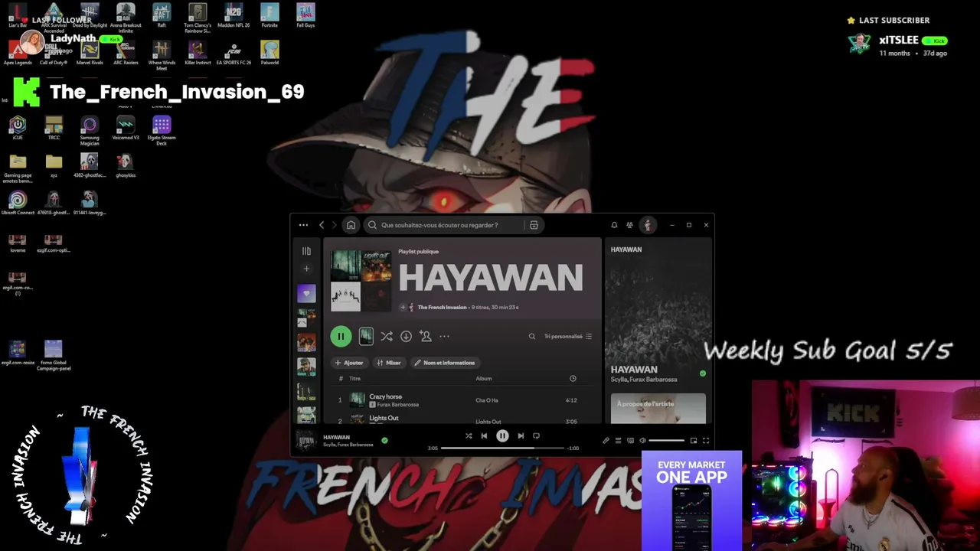
Task: Click Nom et informations button
Action: (445, 363)
